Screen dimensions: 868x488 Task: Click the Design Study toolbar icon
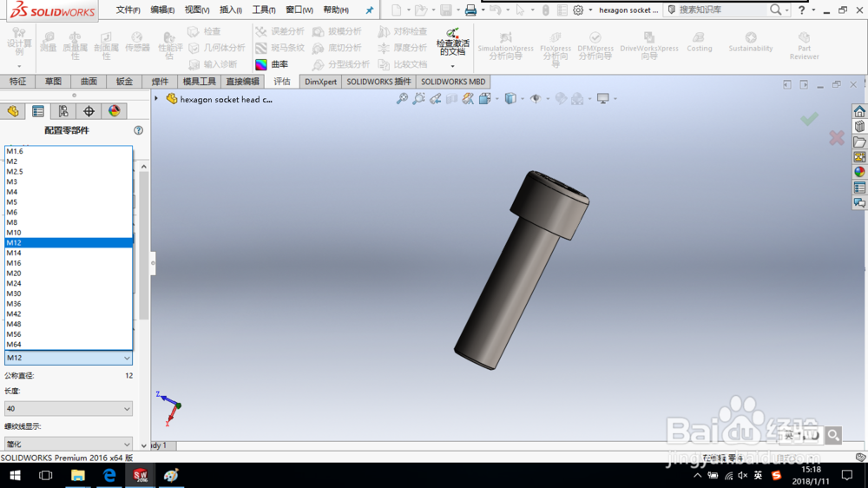pyautogui.click(x=19, y=42)
